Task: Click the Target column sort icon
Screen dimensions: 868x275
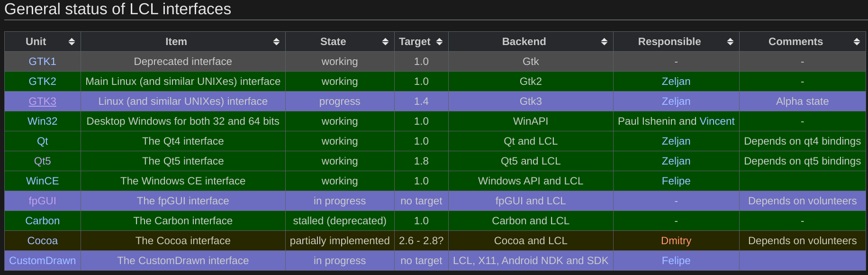Action: (x=439, y=42)
